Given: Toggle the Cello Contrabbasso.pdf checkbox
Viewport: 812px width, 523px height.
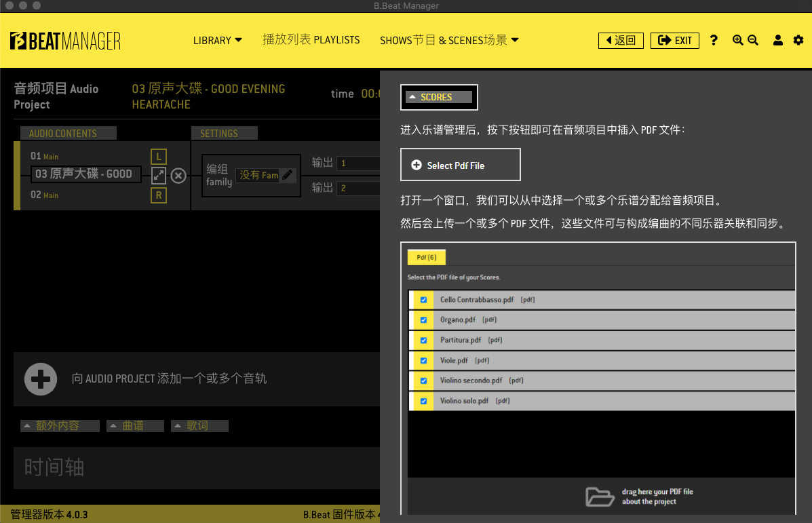Looking at the screenshot, I should tap(423, 300).
